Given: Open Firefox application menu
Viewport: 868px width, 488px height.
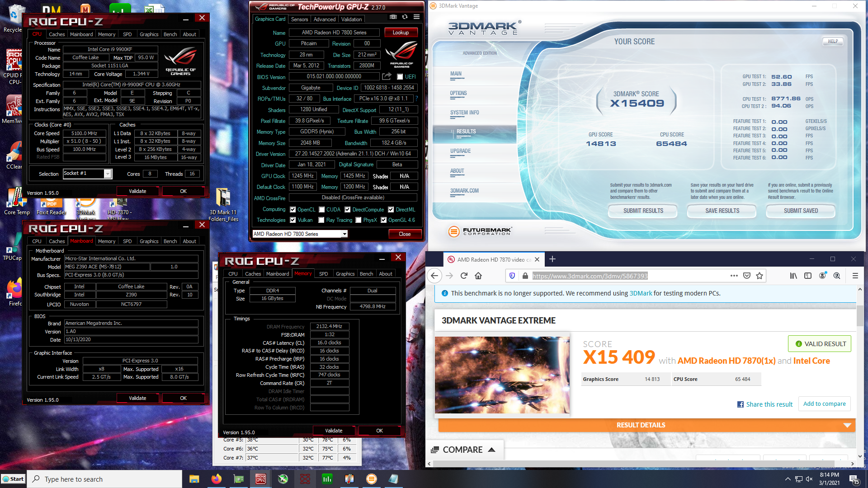Looking at the screenshot, I should click(855, 276).
